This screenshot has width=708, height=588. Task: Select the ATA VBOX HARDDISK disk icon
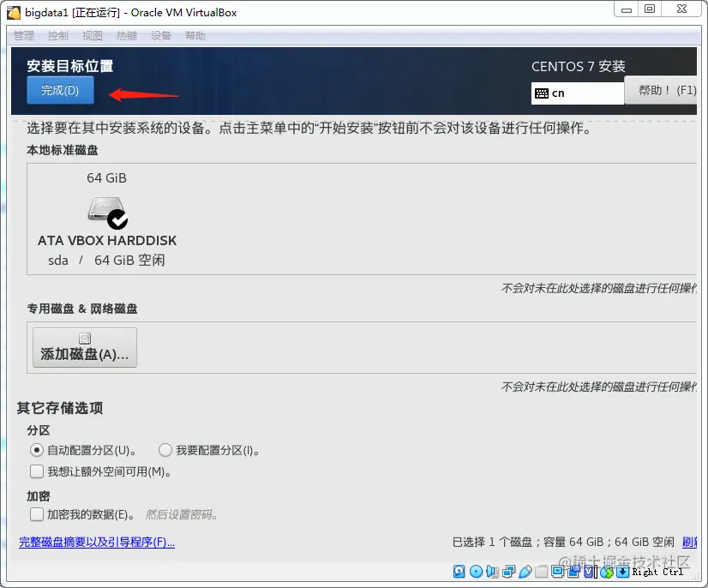pos(107,213)
